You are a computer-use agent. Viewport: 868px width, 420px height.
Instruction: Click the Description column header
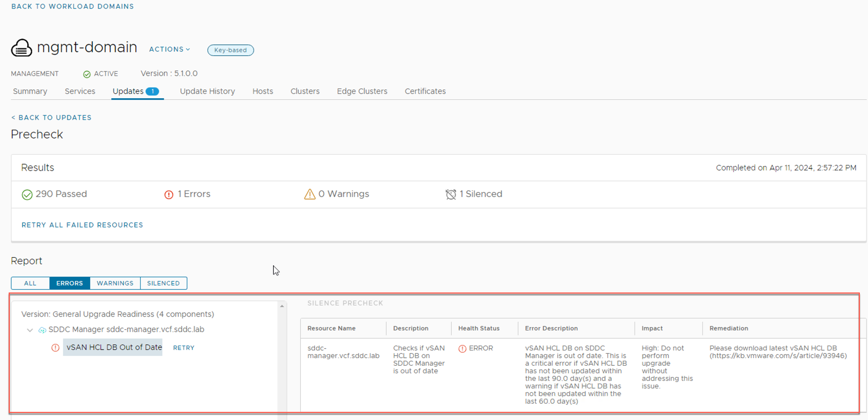point(411,328)
